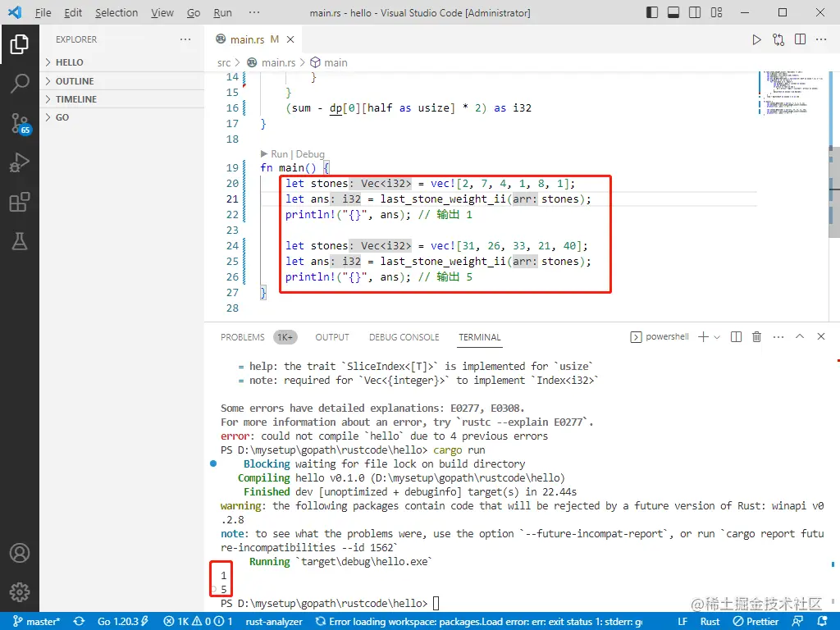840x630 pixels.
Task: Open editor More Actions ellipsis
Action: (x=821, y=39)
